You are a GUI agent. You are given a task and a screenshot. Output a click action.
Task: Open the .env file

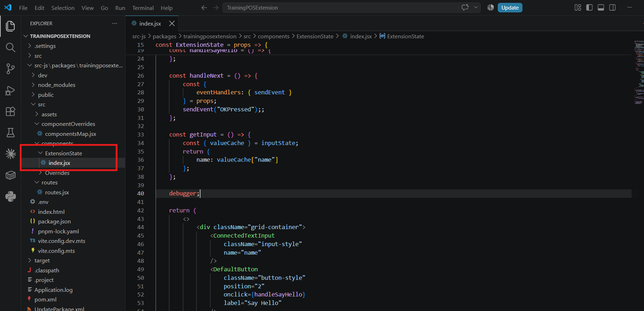tap(73, 202)
